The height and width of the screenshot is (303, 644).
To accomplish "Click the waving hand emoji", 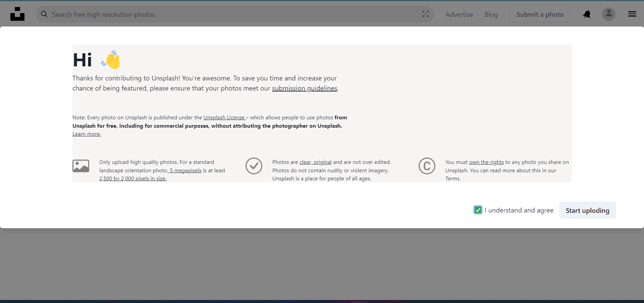I will [x=111, y=60].
